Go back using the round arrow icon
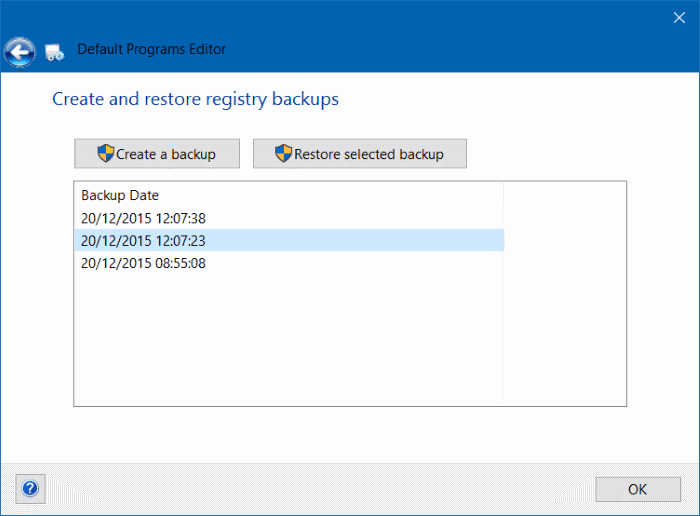Image resolution: width=700 pixels, height=516 pixels. (x=20, y=53)
